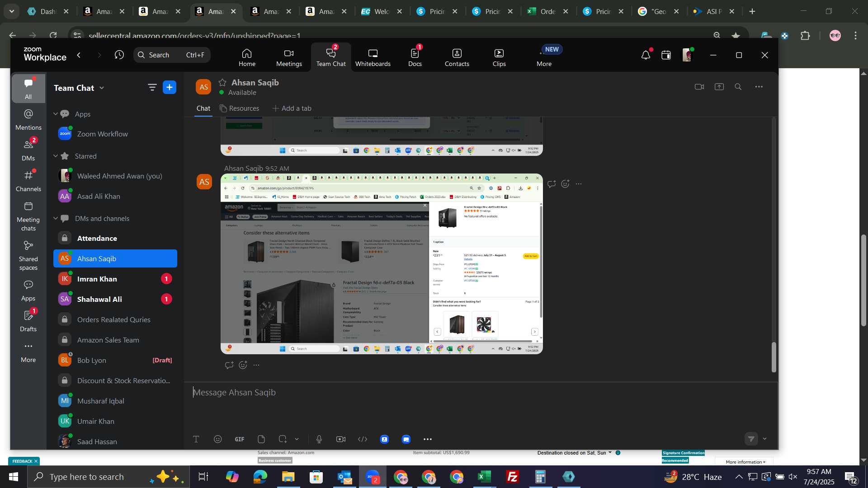This screenshot has width=868, height=488.
Task: Switch to the Resources tab
Action: [239, 108]
